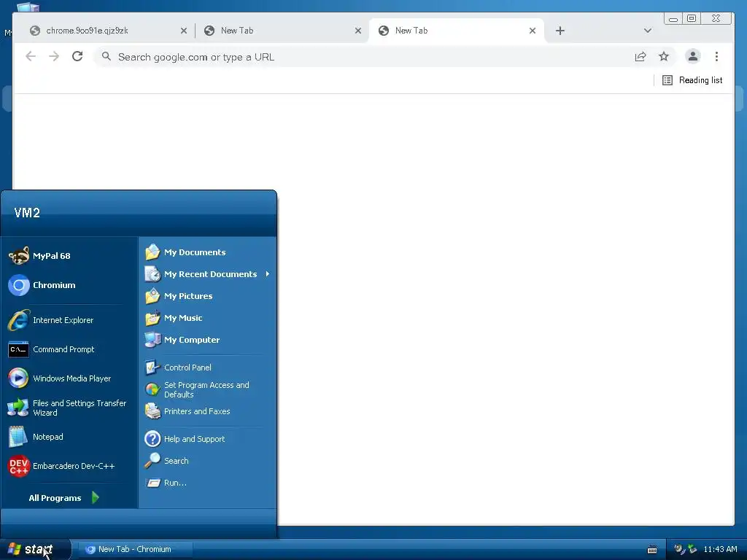Screen dimensions: 747x560
Task: Open a new browser tab with plus
Action: tap(560, 31)
